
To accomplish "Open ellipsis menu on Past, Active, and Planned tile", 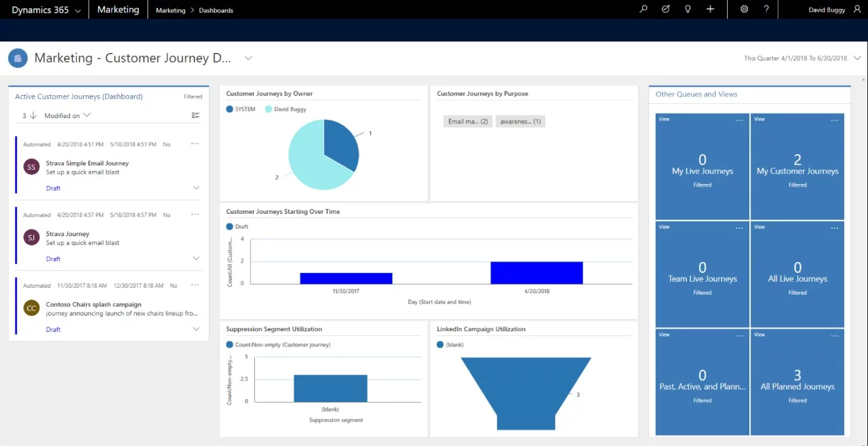I will click(740, 336).
